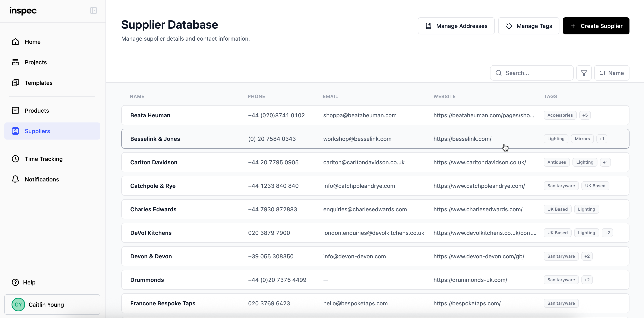Expand the +2 tags for Drummonds

point(587,280)
